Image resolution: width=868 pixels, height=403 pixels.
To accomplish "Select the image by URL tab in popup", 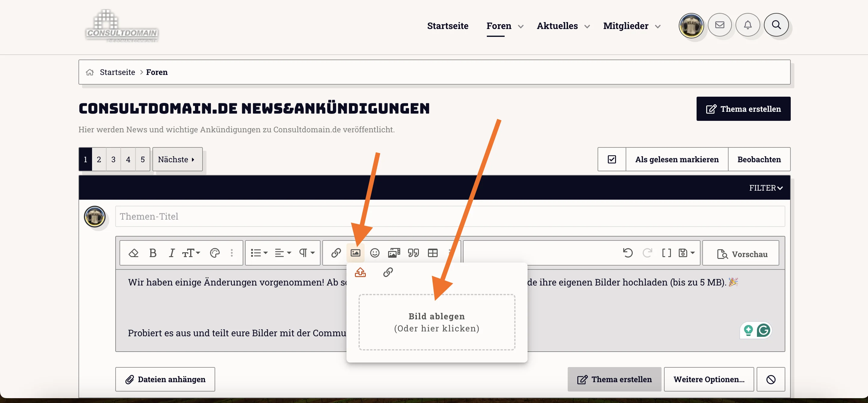I will pyautogui.click(x=388, y=272).
